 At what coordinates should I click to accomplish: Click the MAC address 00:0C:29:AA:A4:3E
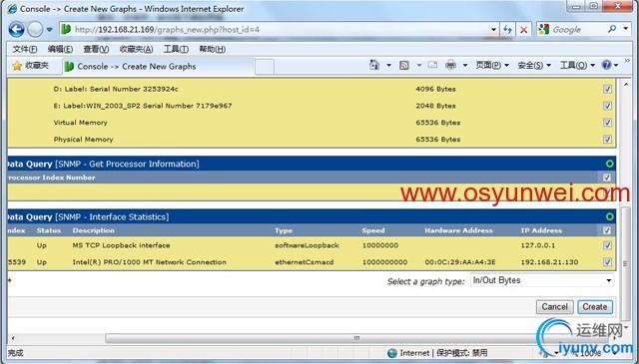click(x=460, y=262)
